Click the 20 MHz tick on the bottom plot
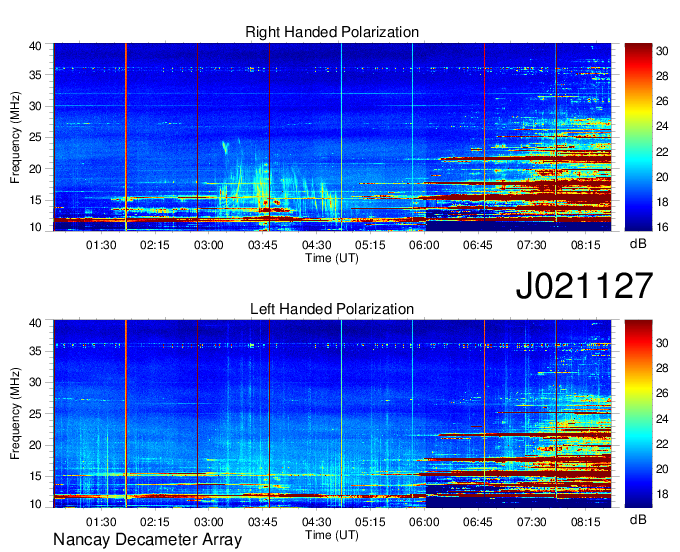Image resolution: width=680 pixels, height=552 pixels. pos(36,445)
